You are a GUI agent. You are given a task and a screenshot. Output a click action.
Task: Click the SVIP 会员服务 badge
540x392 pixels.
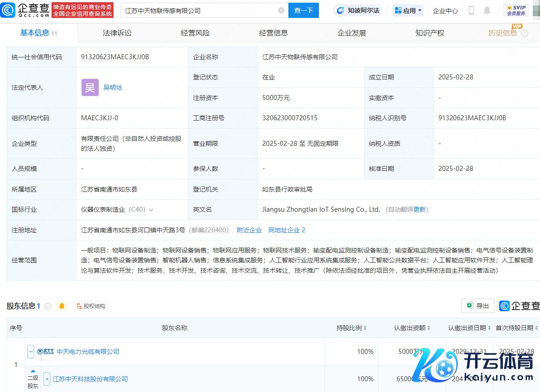click(516, 10)
